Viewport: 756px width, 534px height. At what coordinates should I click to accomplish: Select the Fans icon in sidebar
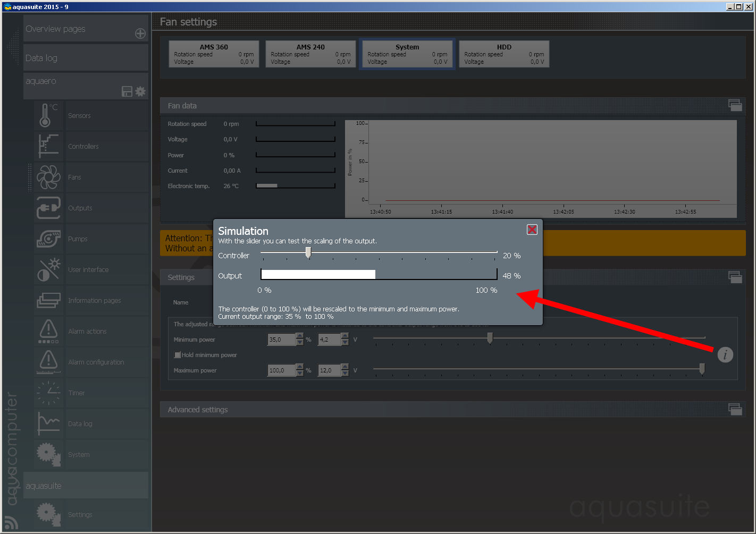[x=48, y=177]
